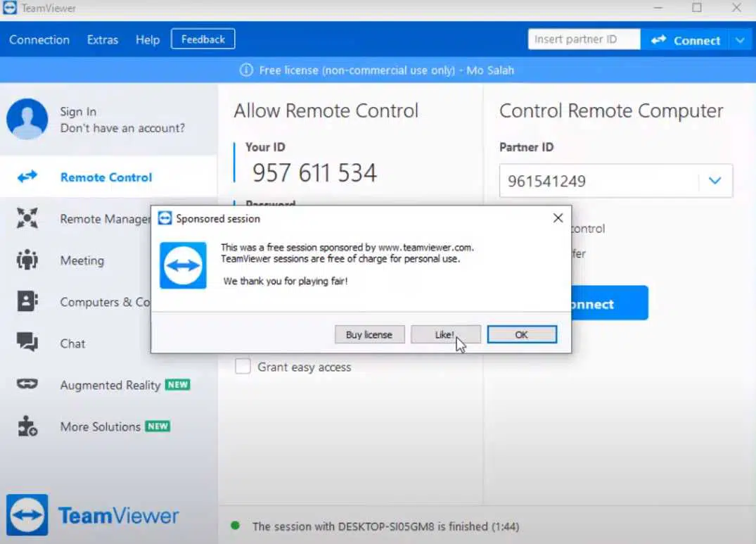The height and width of the screenshot is (544, 756).
Task: Minimize the TeamViewer window
Action: point(658,8)
